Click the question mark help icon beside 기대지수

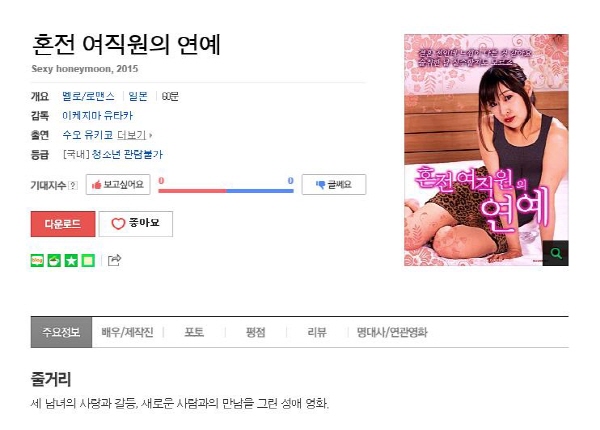[73, 186]
